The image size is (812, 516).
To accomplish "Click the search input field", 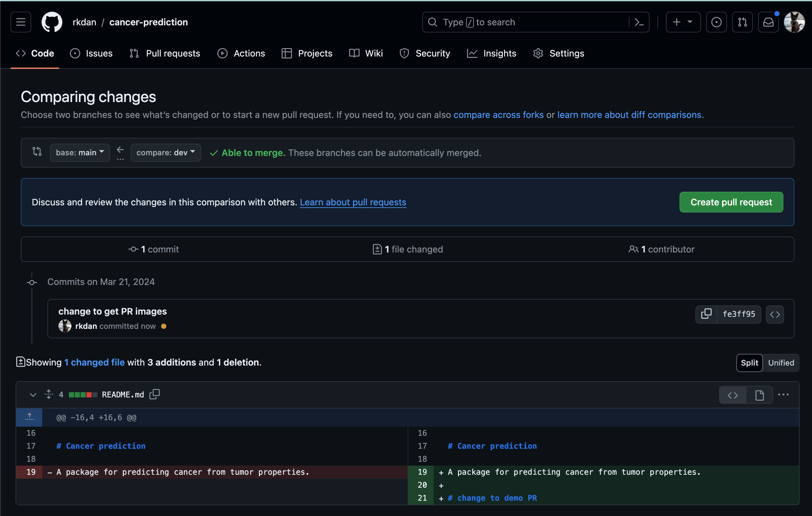I will (x=526, y=22).
